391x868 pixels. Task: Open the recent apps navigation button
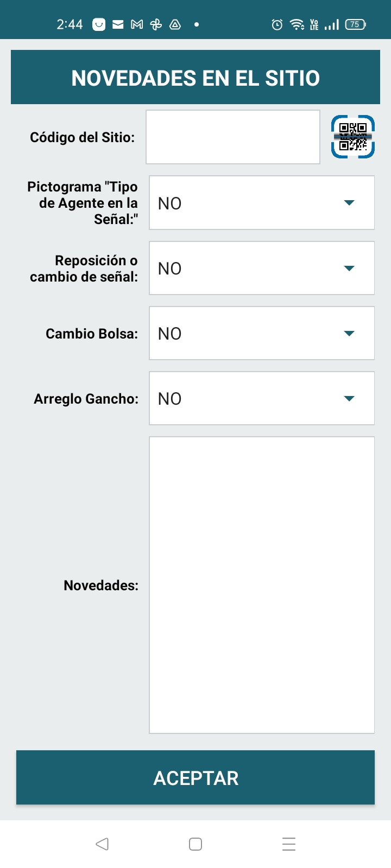(289, 844)
